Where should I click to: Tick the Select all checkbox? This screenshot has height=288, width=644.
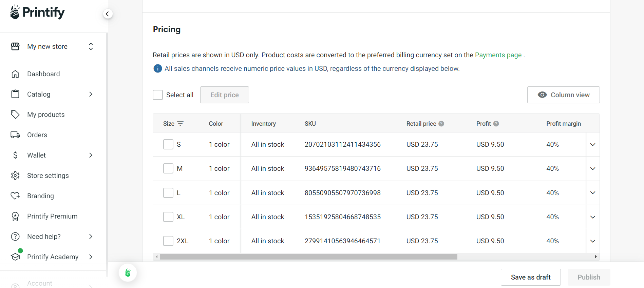pyautogui.click(x=158, y=95)
